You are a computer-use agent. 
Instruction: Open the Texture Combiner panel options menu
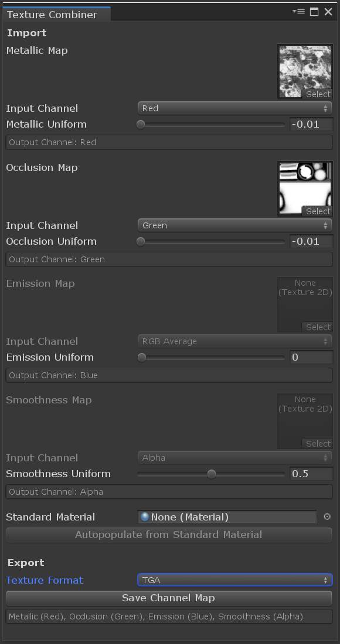pyautogui.click(x=298, y=11)
